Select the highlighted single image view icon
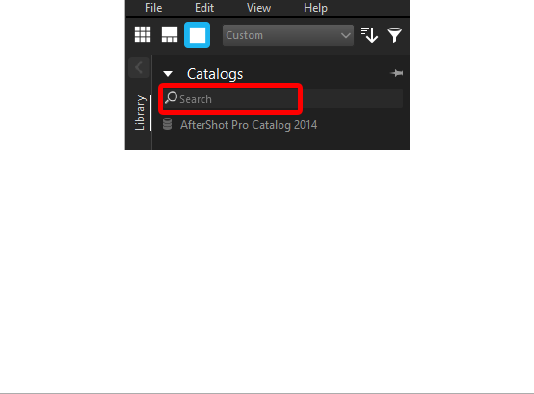The image size is (534, 394). (x=197, y=35)
